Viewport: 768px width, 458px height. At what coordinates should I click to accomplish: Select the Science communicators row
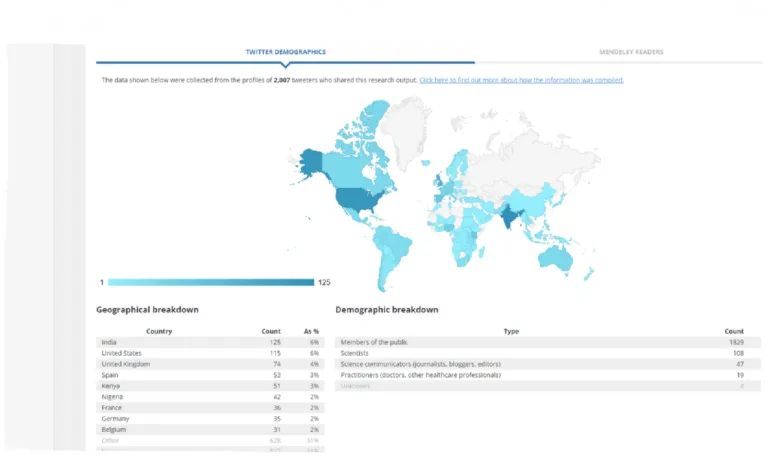pos(548,364)
